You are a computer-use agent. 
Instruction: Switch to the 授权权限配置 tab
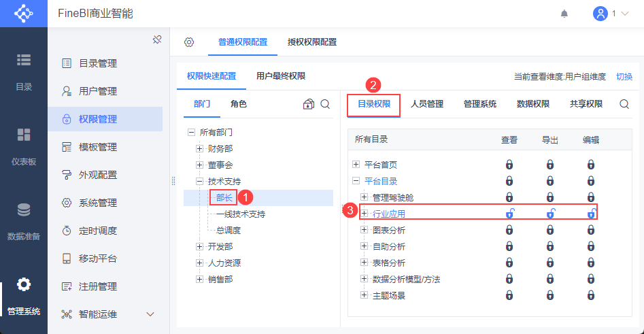tap(311, 41)
